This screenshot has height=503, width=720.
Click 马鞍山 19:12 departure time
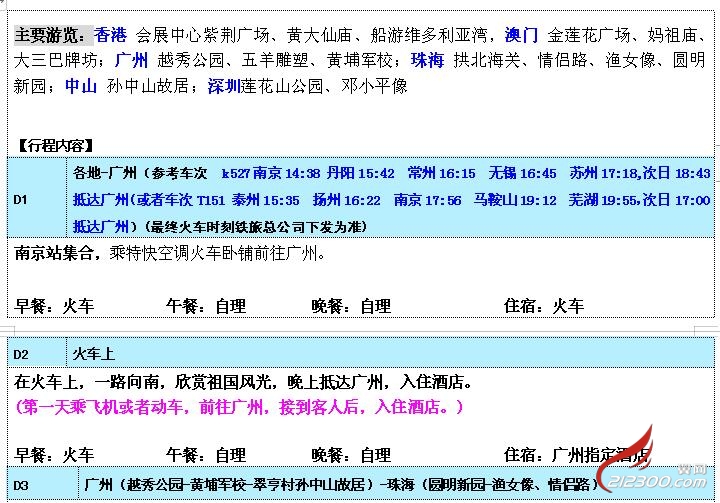515,200
